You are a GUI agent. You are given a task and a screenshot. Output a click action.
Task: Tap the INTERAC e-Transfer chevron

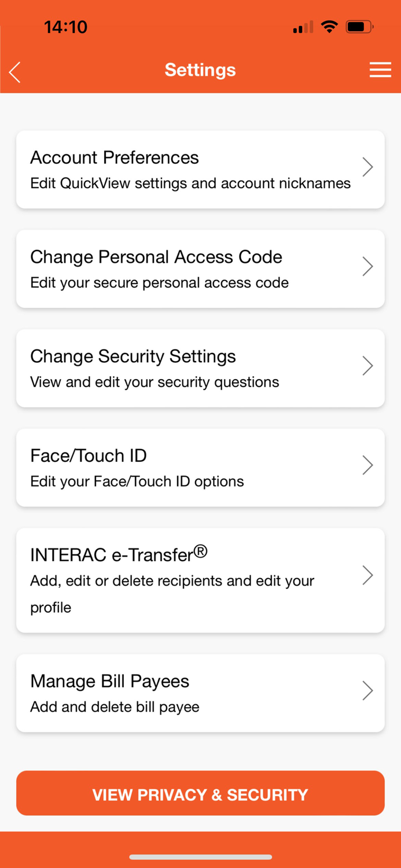(x=367, y=575)
